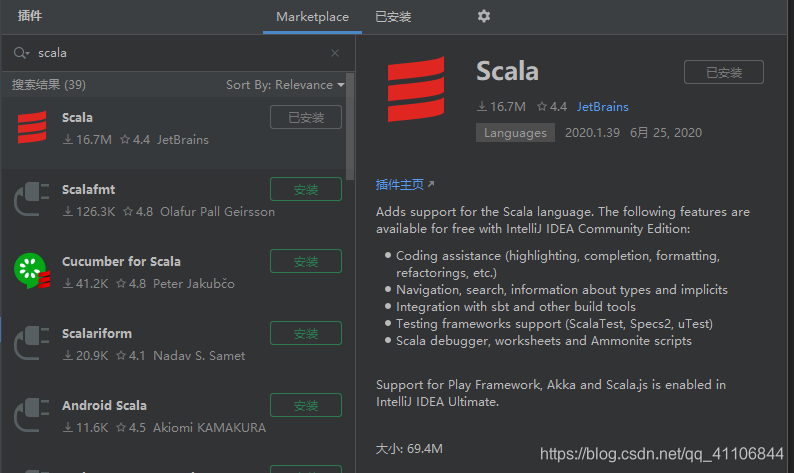Click author Peter Jakubčo
Image resolution: width=794 pixels, height=473 pixels.
click(x=194, y=284)
